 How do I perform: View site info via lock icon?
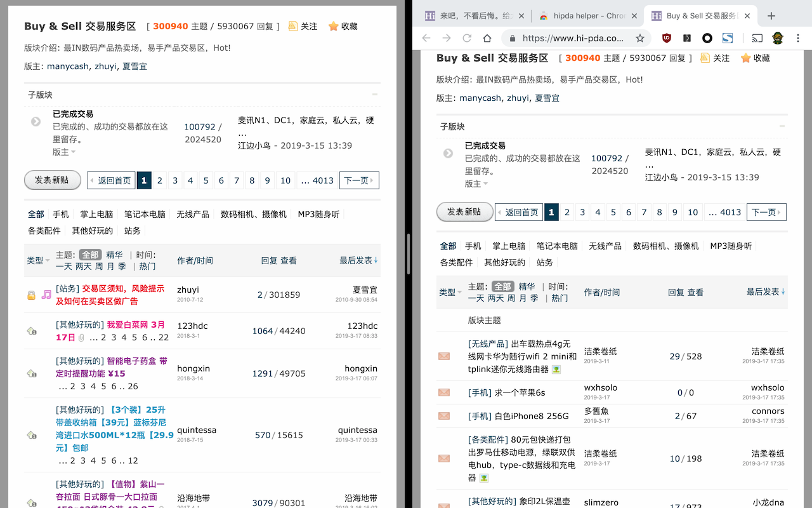coord(513,38)
